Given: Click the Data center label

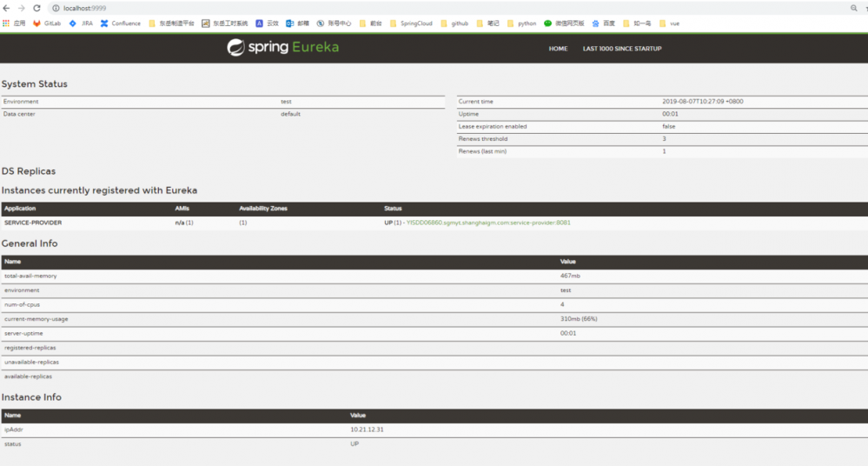Looking at the screenshot, I should pos(19,114).
